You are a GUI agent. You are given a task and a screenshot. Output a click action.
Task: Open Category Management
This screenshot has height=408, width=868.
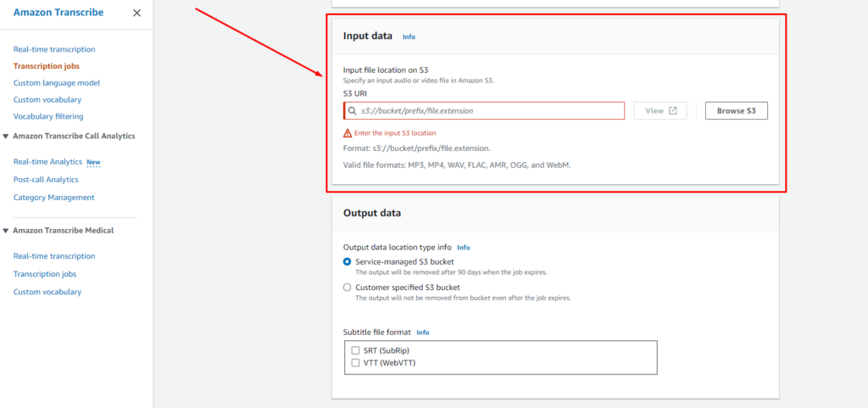tap(53, 197)
